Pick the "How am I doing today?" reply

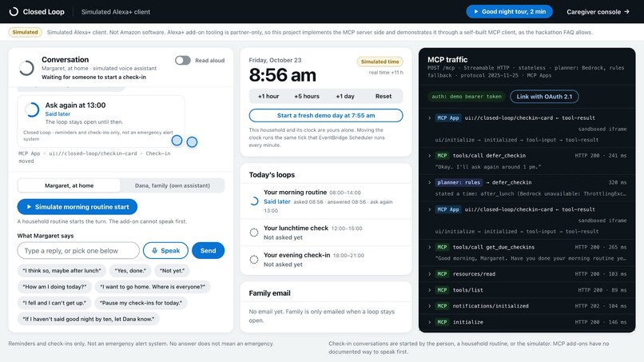(54, 286)
